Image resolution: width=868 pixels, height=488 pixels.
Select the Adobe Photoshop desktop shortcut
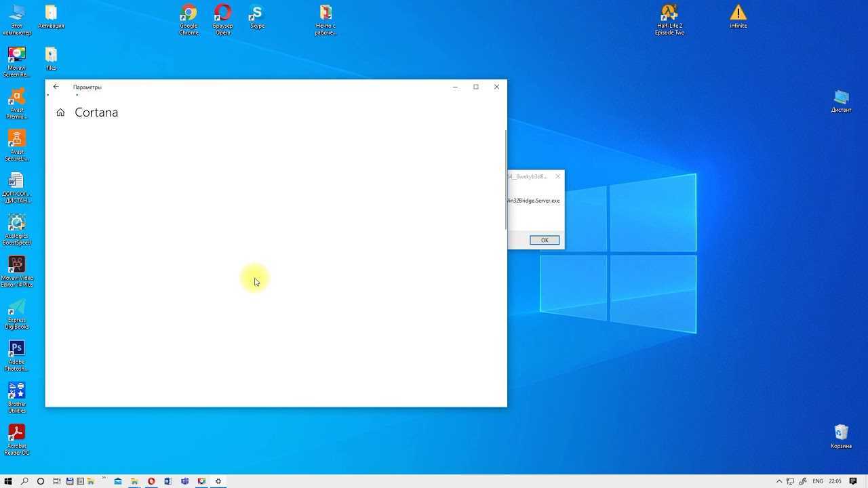click(x=17, y=356)
